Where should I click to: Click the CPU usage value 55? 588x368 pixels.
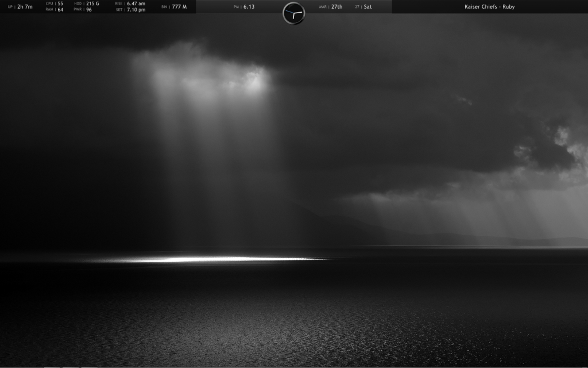point(60,3)
